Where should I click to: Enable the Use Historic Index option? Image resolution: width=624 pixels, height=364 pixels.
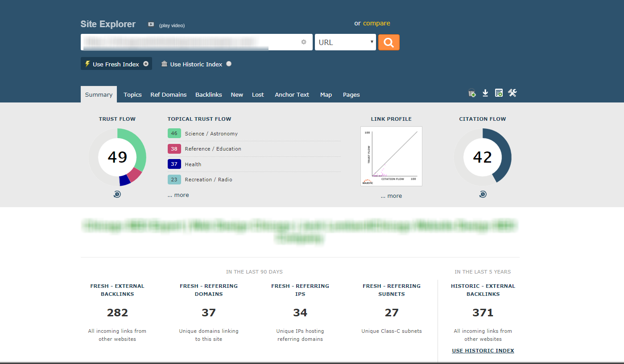coord(229,64)
